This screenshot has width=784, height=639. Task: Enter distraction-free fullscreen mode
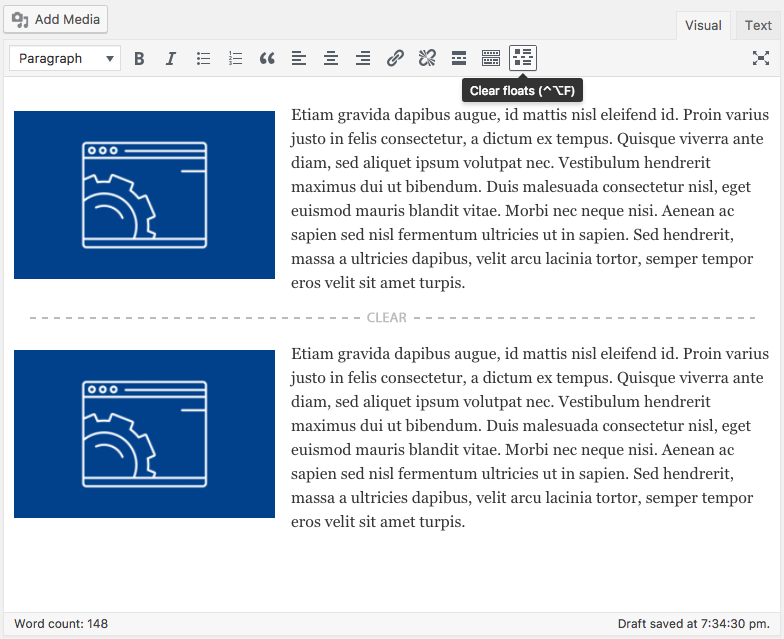(x=760, y=58)
